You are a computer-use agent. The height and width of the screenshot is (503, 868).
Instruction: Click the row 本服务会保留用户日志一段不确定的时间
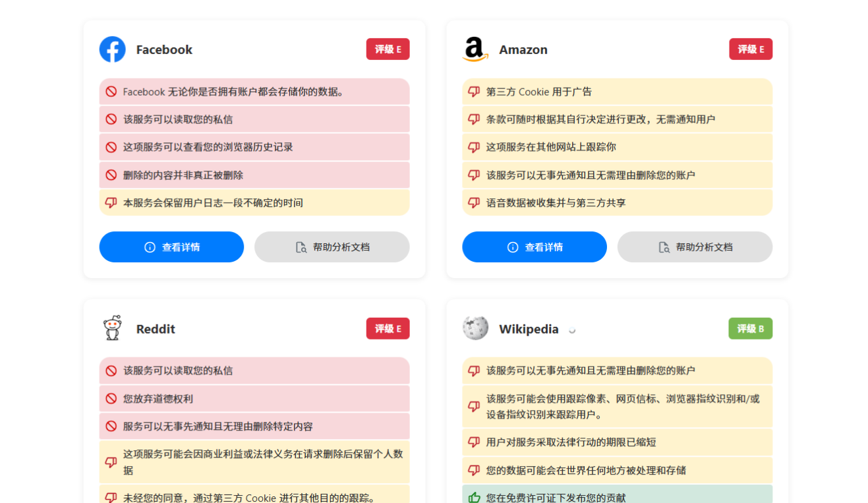(x=254, y=202)
